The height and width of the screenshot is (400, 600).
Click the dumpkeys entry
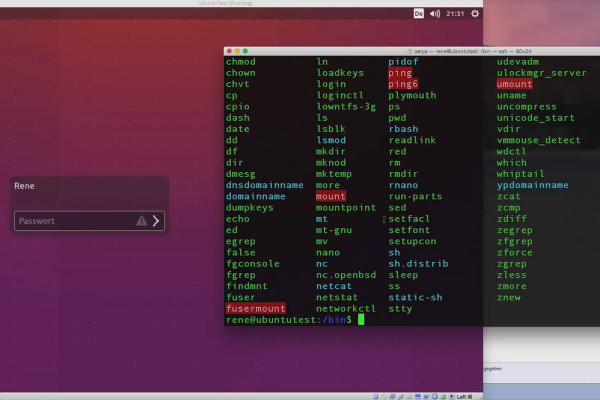[x=249, y=208]
